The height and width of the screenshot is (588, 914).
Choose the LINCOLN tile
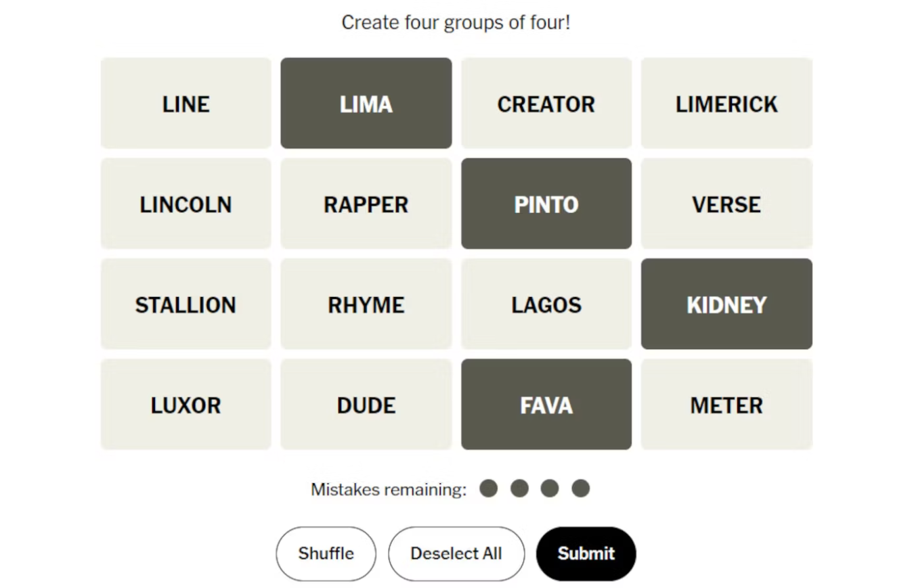point(186,204)
